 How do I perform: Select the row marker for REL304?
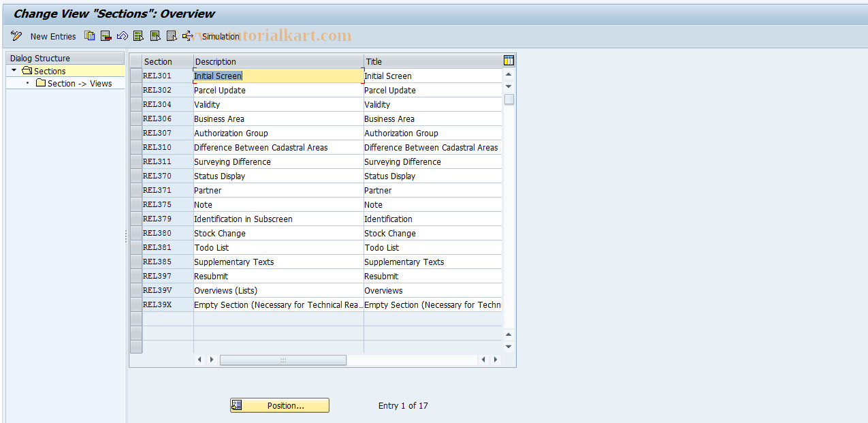click(x=136, y=104)
